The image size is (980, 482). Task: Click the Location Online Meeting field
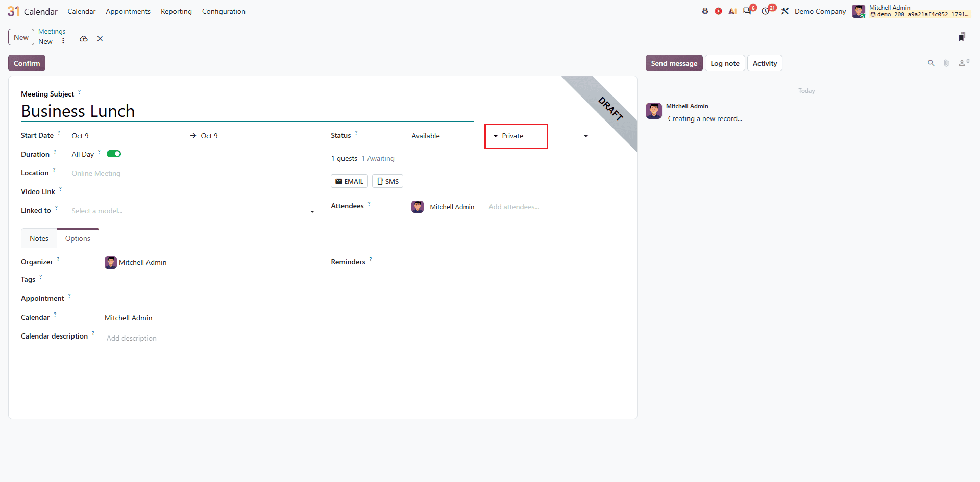point(193,173)
